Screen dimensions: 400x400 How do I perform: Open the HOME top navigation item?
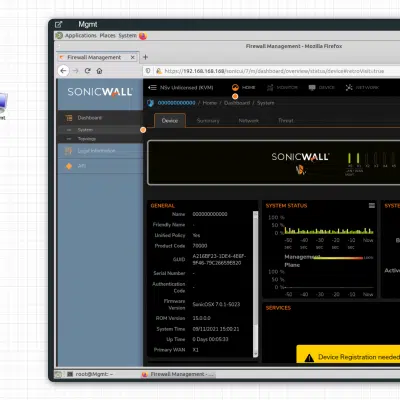(244, 87)
